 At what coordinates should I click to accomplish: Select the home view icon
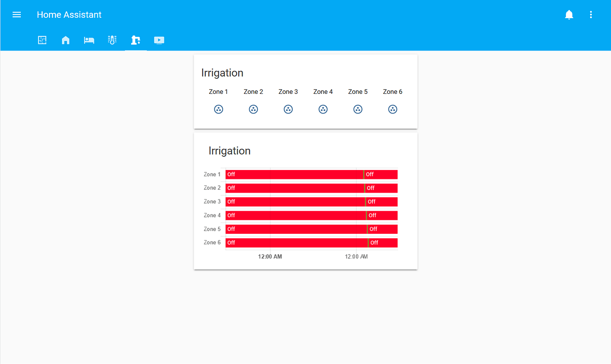[x=66, y=40]
